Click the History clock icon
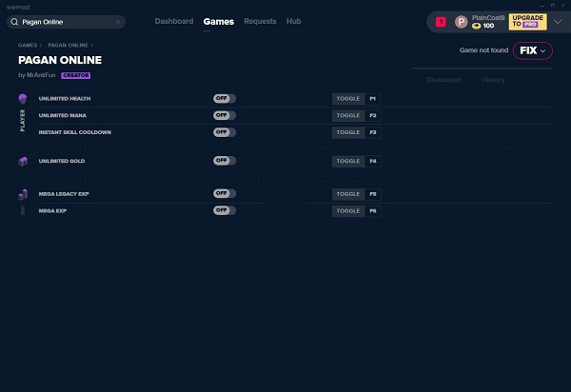 (x=474, y=80)
